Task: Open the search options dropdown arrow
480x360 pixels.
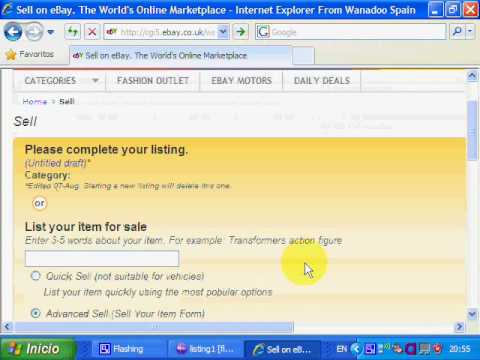Action: [470, 32]
